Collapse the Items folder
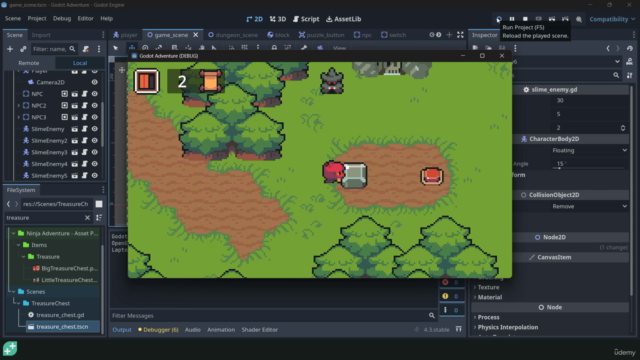The height and width of the screenshot is (360, 640). point(18,245)
